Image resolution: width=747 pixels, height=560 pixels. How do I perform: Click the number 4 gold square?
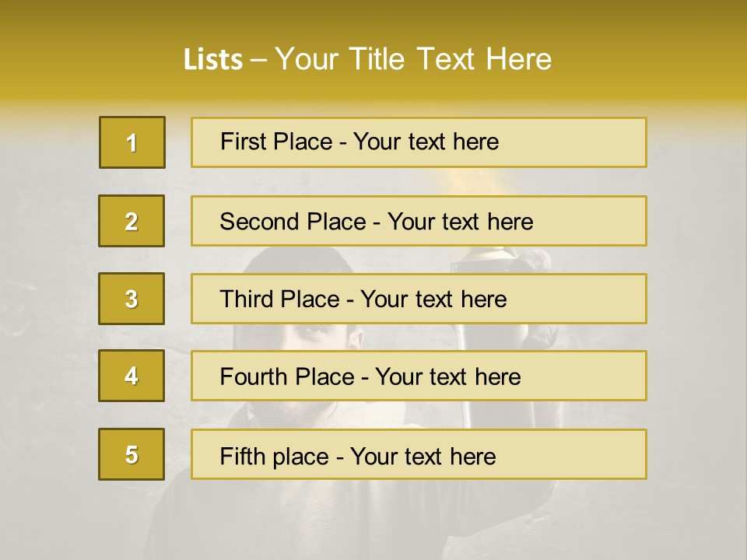tap(132, 376)
